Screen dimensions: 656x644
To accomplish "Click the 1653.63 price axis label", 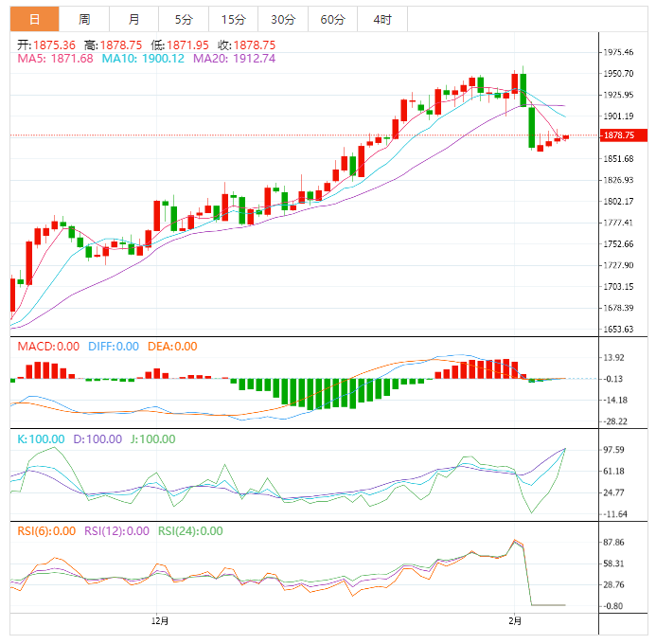I will (x=618, y=330).
